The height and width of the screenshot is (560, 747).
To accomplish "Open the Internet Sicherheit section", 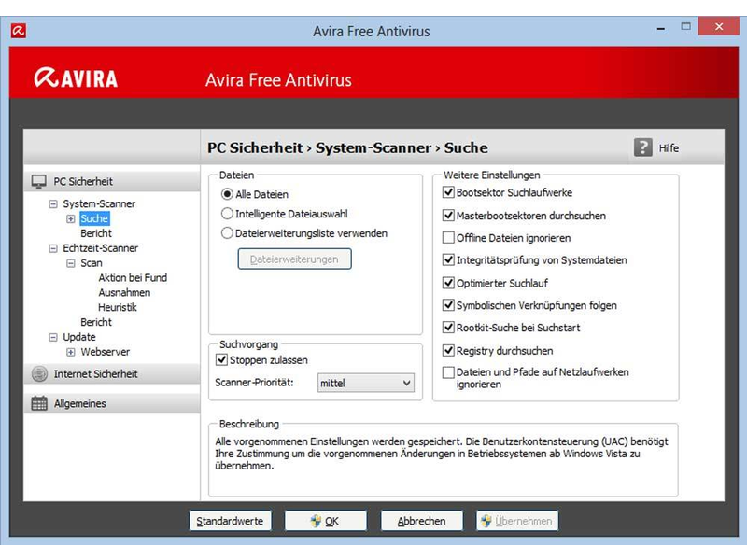I will [112, 374].
